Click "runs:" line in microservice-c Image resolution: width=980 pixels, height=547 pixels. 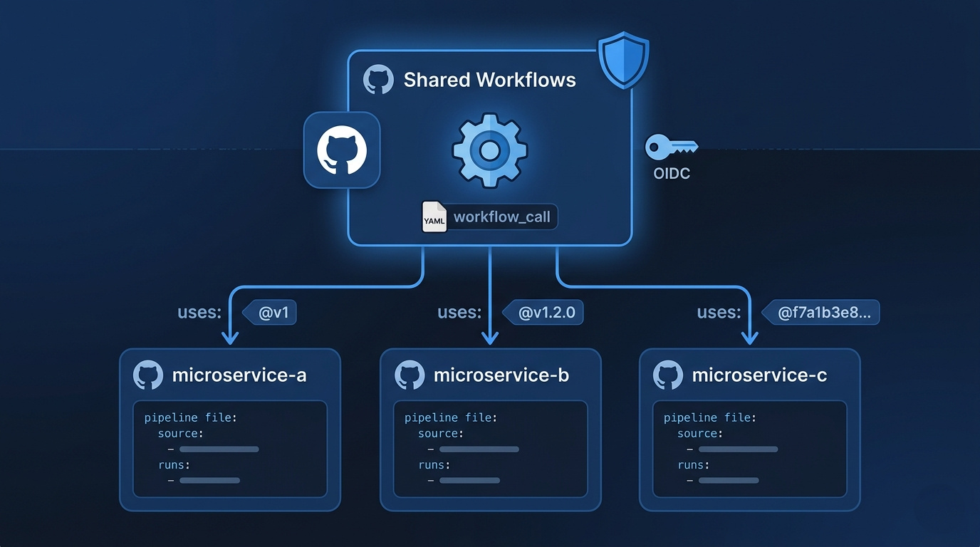pos(694,465)
